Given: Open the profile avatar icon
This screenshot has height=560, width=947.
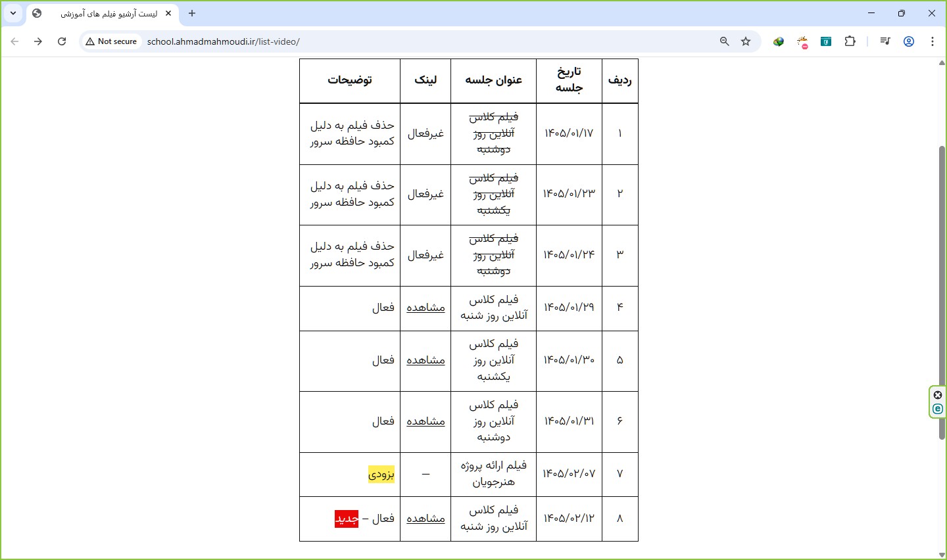Looking at the screenshot, I should 909,41.
